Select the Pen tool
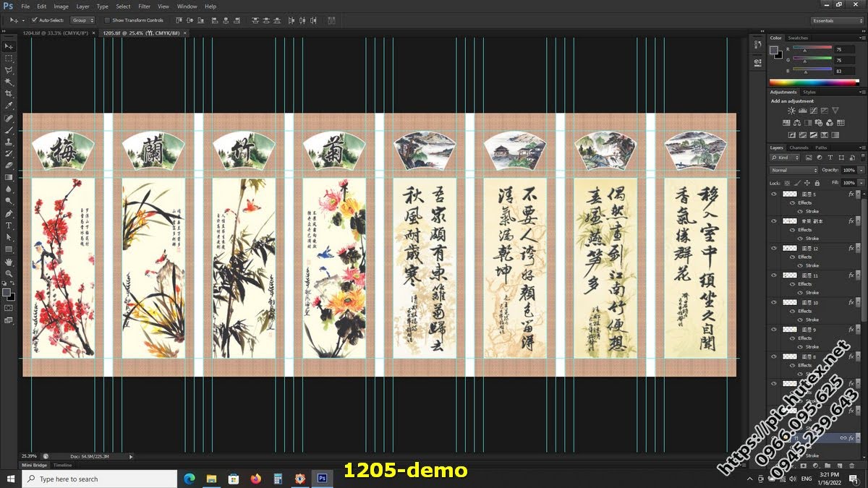The width and height of the screenshot is (868, 488). pos(9,214)
